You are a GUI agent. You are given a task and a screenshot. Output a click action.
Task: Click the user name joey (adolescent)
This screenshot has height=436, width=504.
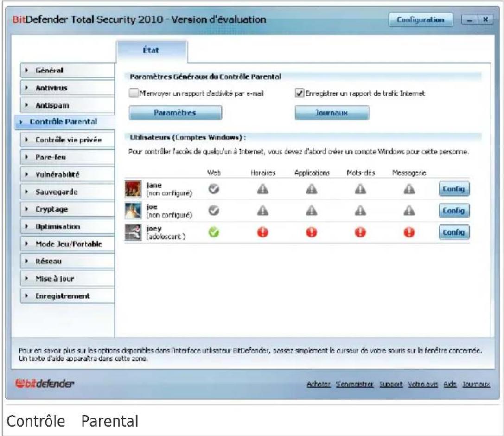pos(166,232)
